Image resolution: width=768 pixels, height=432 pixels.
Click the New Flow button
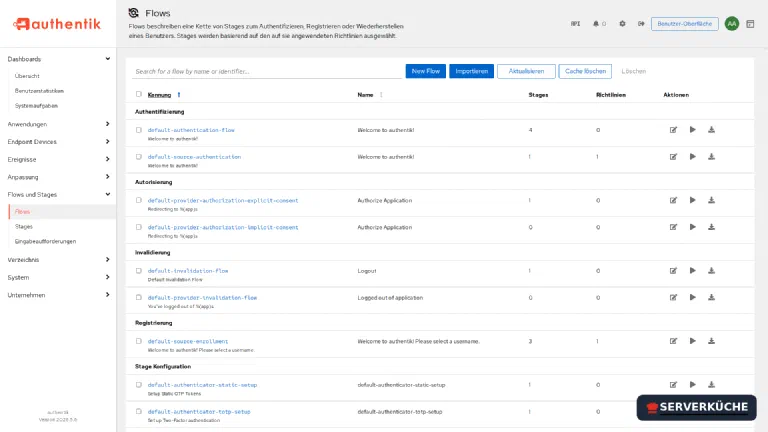[426, 71]
